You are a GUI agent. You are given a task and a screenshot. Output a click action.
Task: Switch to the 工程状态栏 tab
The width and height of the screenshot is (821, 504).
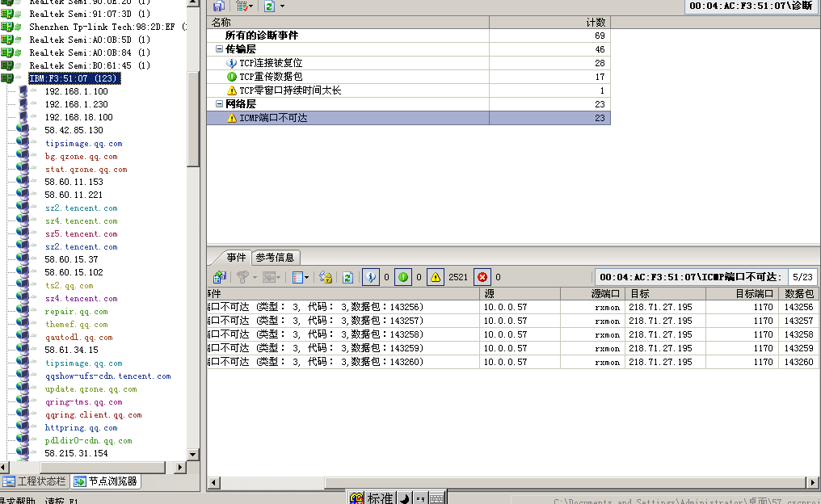point(36,481)
